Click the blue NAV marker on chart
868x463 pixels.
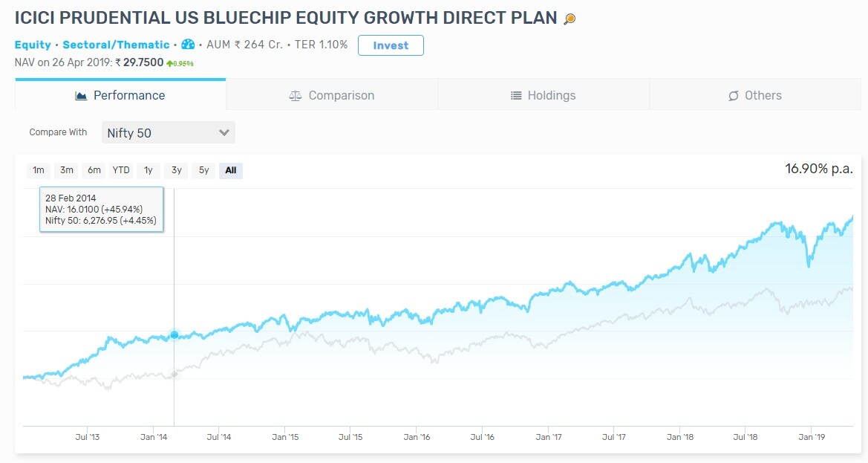pyautogui.click(x=174, y=335)
